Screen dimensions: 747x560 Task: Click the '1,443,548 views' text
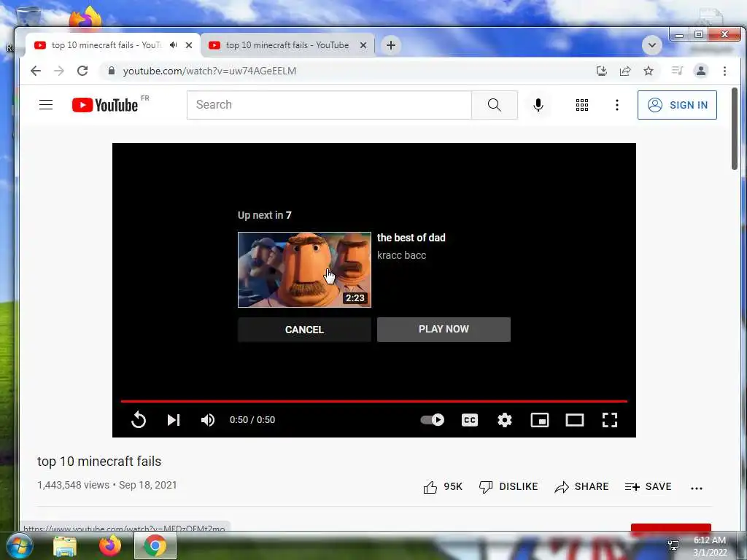tap(74, 485)
